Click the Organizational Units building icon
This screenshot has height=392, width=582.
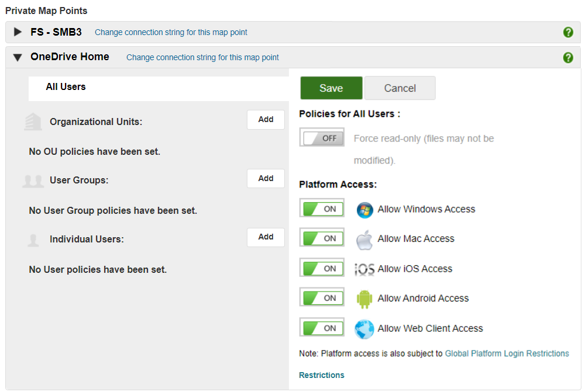tap(33, 122)
